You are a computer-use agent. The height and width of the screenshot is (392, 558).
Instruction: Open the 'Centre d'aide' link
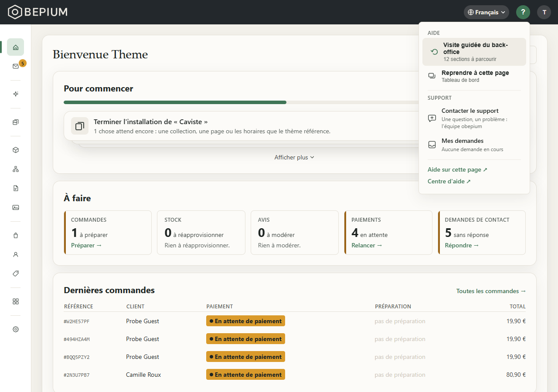click(449, 181)
